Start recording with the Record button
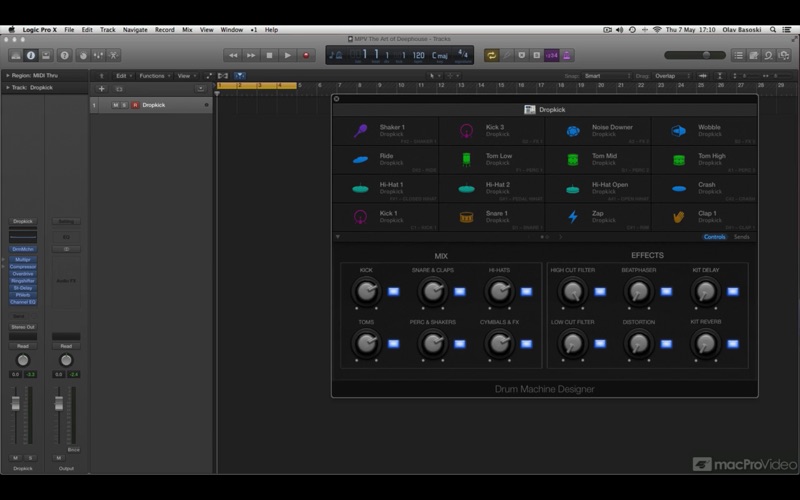Viewport: 800px width, 500px height. [x=306, y=55]
